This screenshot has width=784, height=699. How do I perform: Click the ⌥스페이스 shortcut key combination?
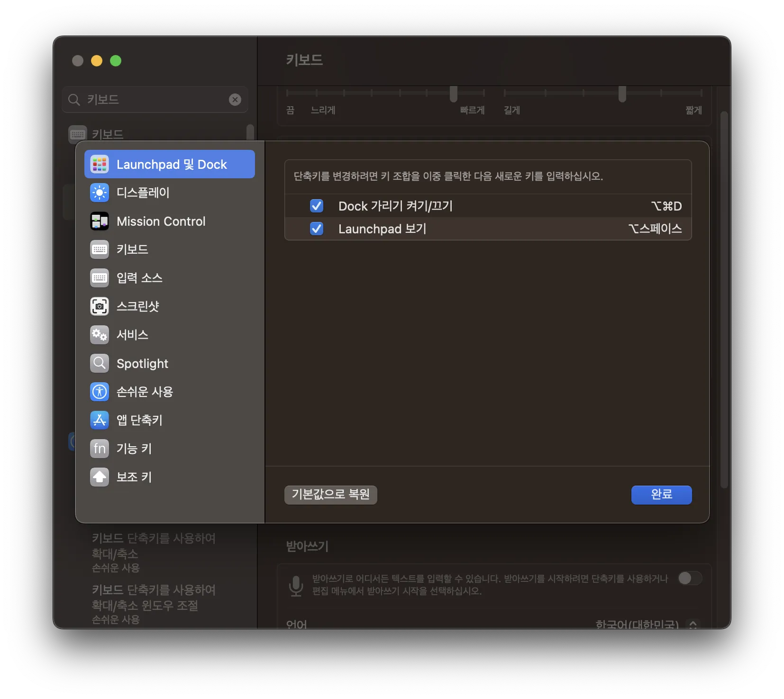pos(655,229)
